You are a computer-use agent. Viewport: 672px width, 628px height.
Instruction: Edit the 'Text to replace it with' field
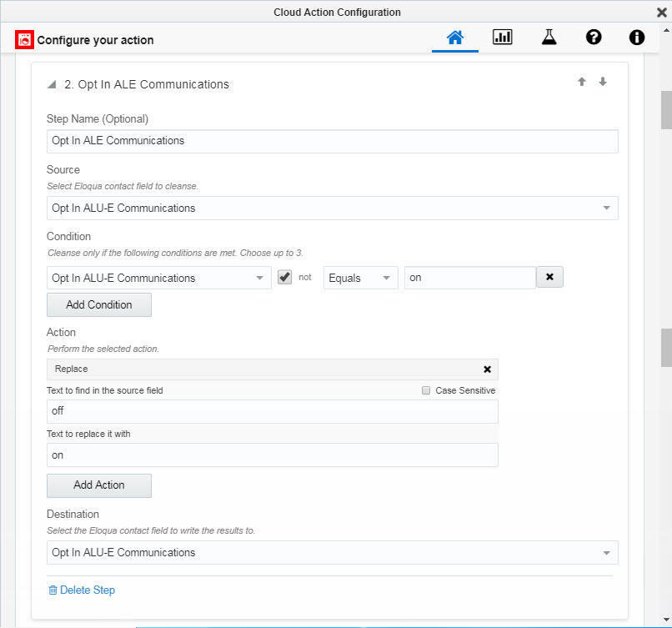tap(272, 455)
